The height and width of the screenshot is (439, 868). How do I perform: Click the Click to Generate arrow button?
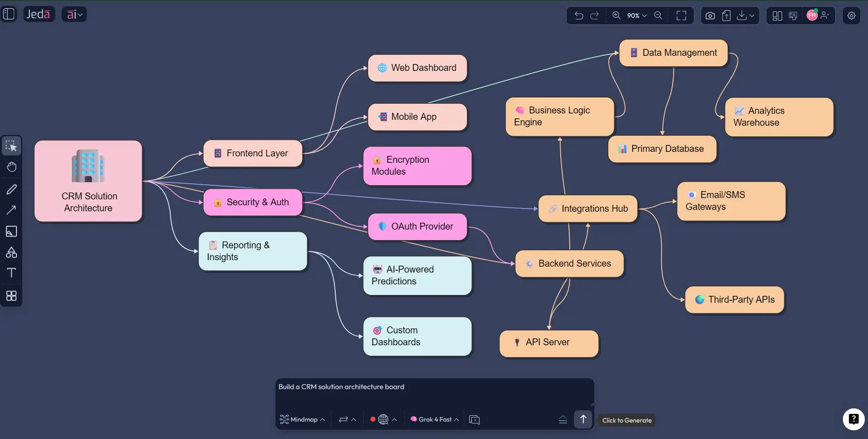(583, 419)
